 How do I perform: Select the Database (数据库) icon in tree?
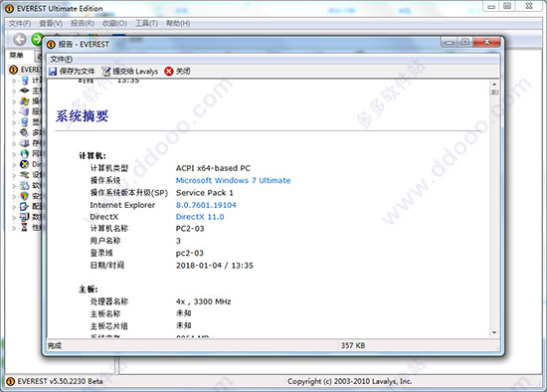25,217
